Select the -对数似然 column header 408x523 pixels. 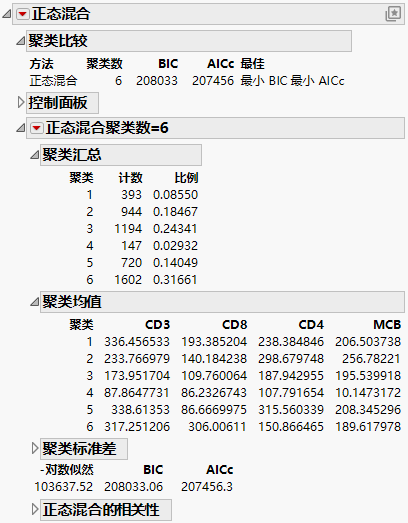67,470
